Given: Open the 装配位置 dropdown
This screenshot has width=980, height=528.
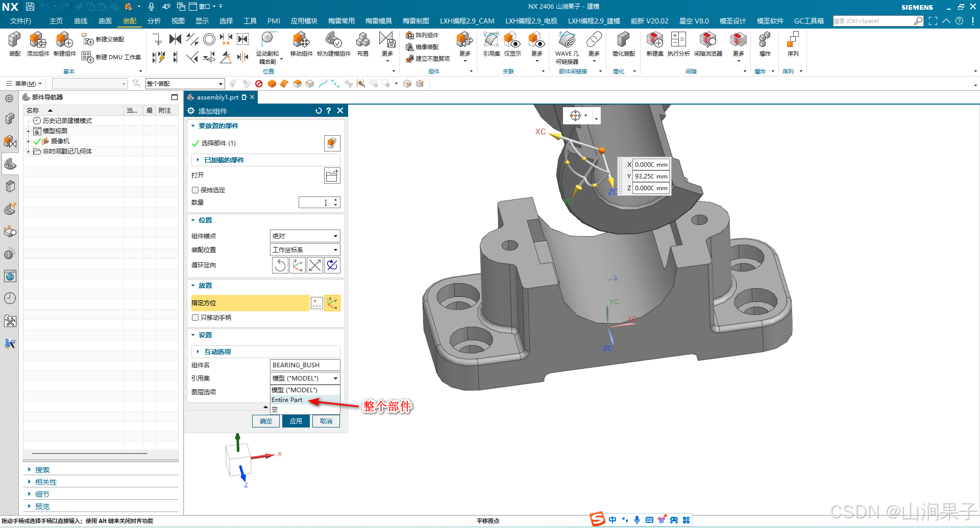Looking at the screenshot, I should [305, 250].
